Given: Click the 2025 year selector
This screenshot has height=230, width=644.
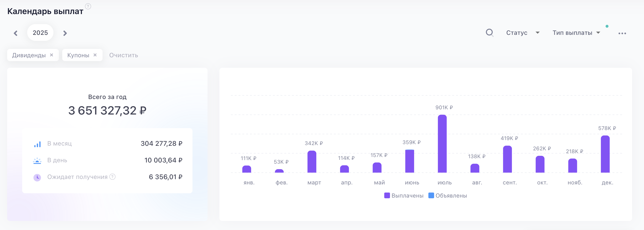Looking at the screenshot, I should pos(40,33).
